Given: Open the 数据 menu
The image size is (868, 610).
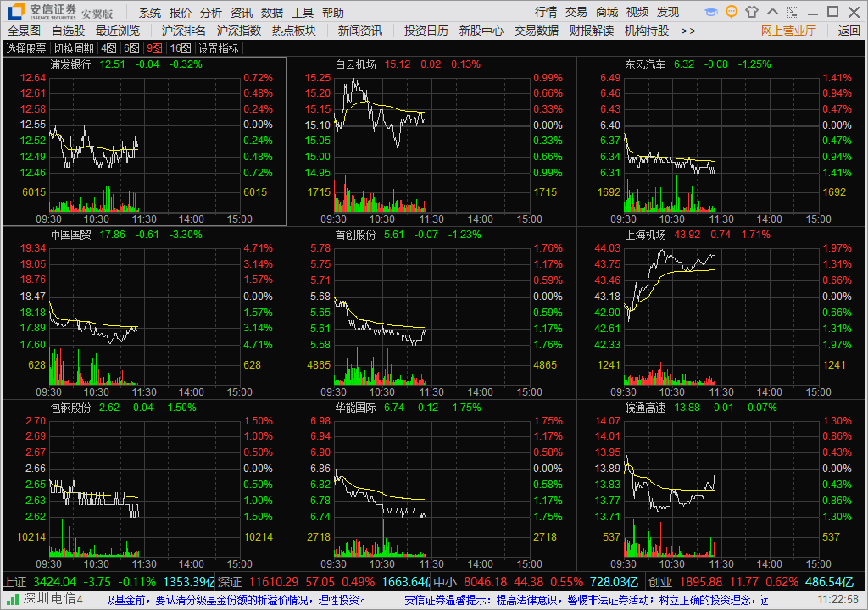Looking at the screenshot, I should pyautogui.click(x=271, y=12).
